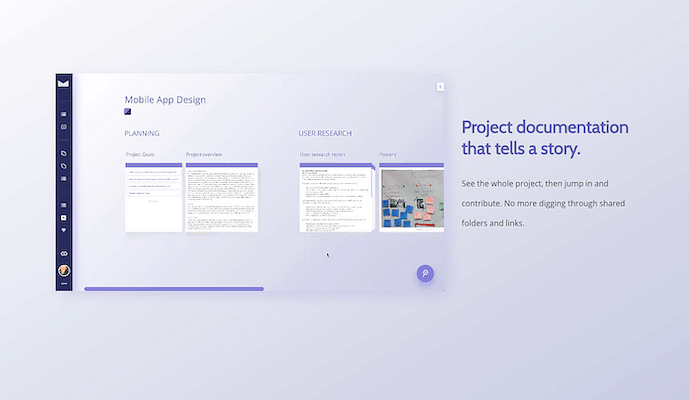The image size is (689, 400).
Task: Select the PLANNING section heading
Action: 142,133
